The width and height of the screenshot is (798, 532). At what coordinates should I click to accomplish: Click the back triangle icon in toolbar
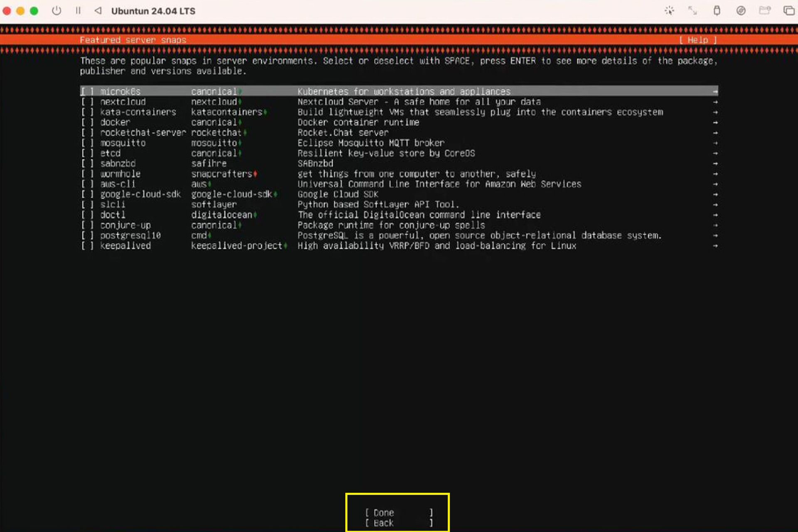98,11
